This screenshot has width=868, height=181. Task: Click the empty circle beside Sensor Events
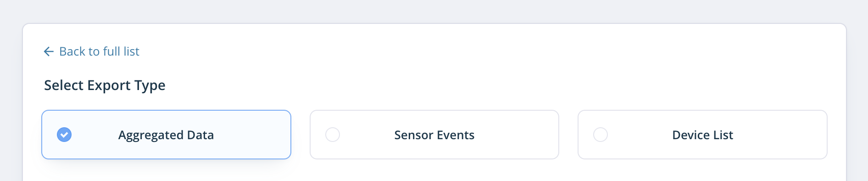pos(333,135)
